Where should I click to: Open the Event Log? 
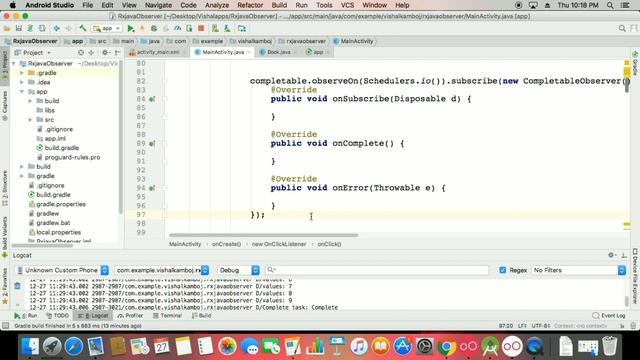click(x=609, y=316)
